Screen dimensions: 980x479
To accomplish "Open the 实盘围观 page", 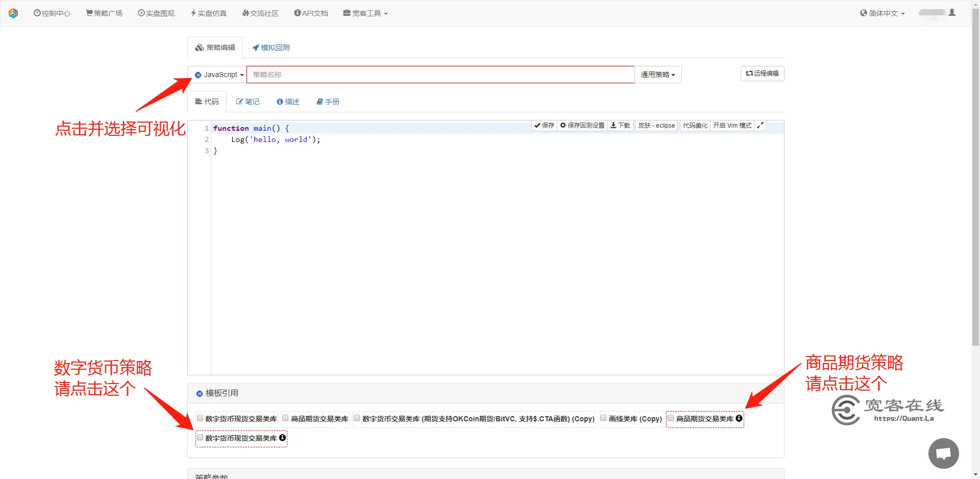I will (x=156, y=13).
